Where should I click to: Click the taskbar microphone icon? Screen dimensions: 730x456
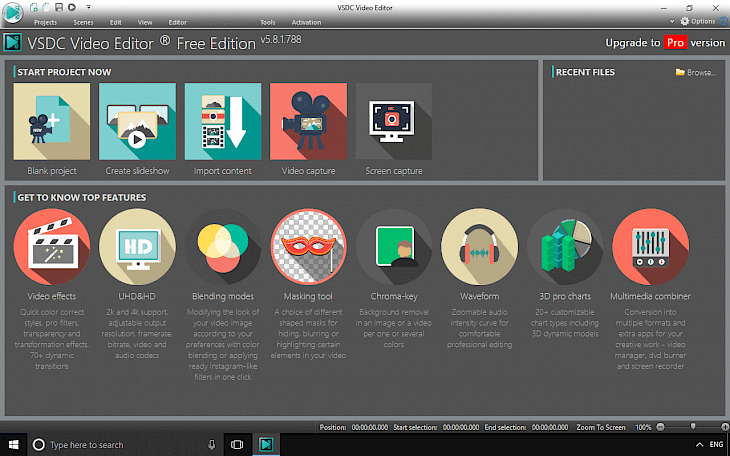pos(212,445)
